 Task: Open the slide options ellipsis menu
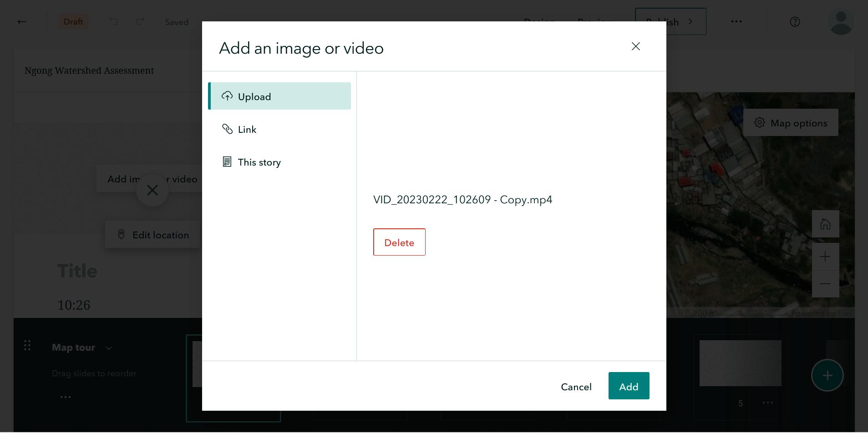click(x=768, y=403)
